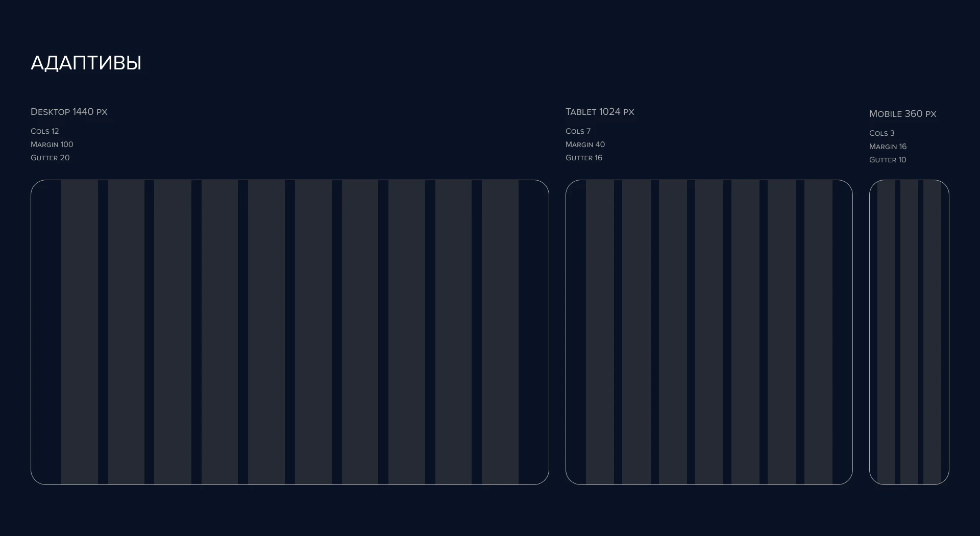Click the Cols 3 text
The width and height of the screenshot is (980, 536).
(882, 133)
